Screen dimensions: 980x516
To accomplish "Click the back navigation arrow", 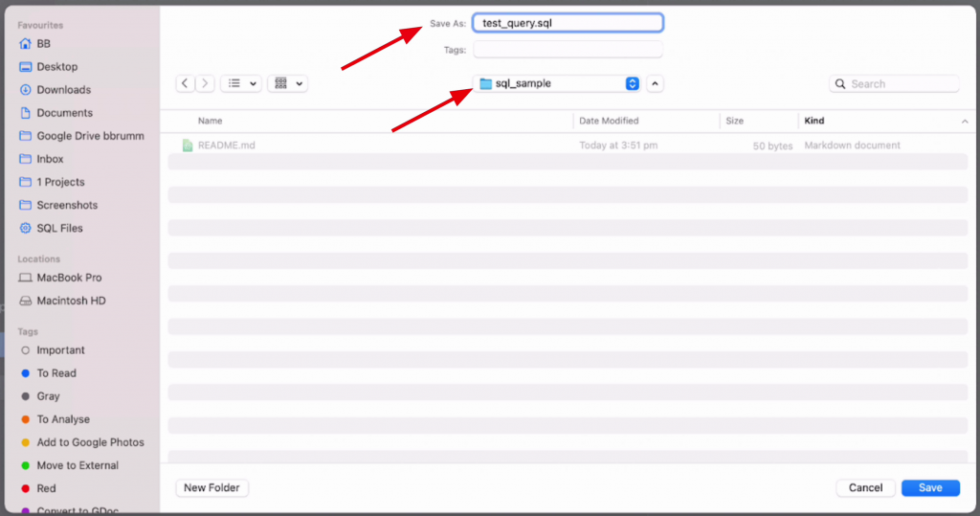I will (x=186, y=84).
